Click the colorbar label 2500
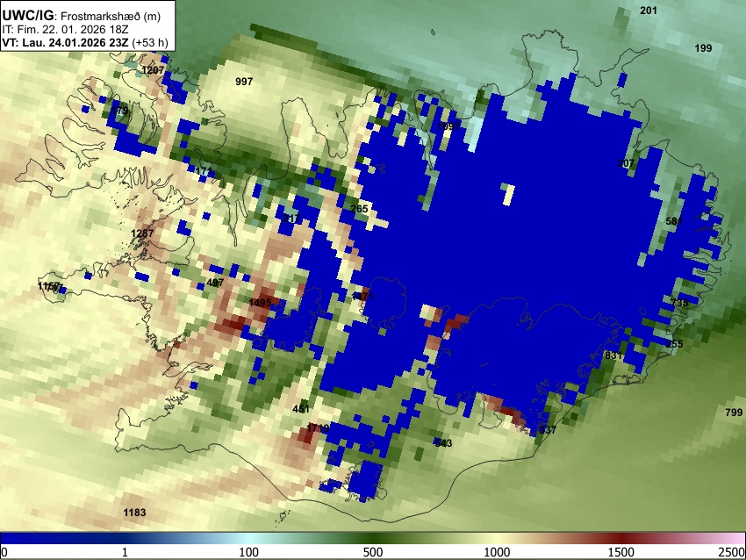The image size is (746, 560). (733, 552)
